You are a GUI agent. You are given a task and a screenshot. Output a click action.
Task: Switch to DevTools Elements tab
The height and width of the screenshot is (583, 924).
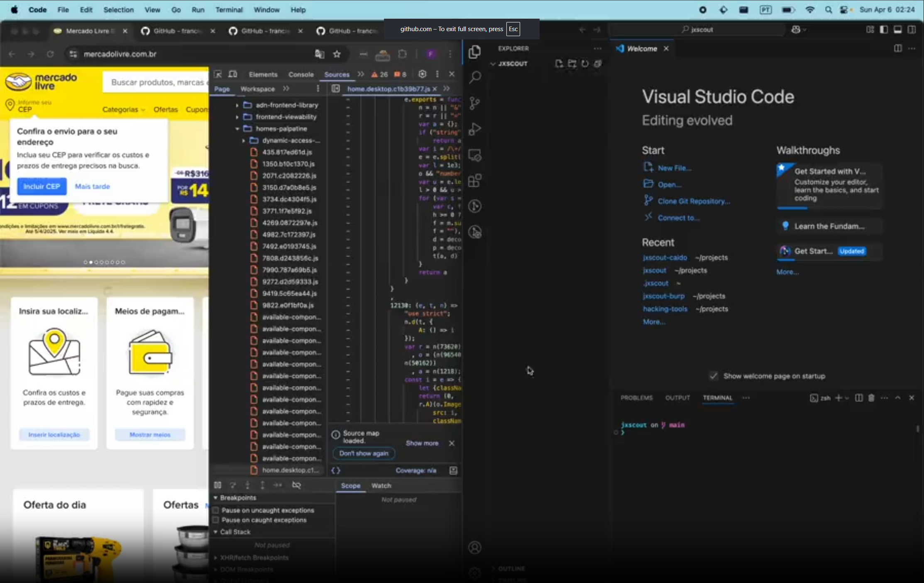coord(263,74)
